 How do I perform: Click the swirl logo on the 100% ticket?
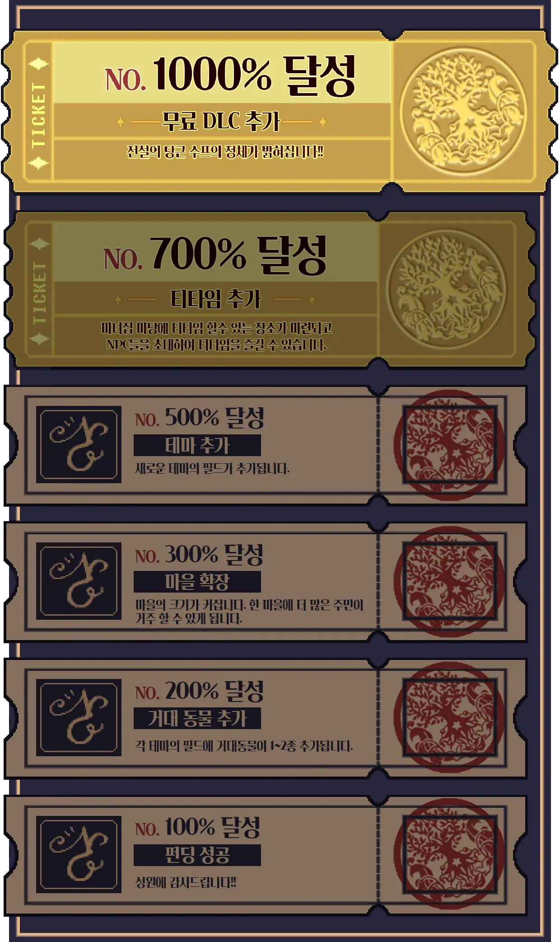[x=79, y=854]
